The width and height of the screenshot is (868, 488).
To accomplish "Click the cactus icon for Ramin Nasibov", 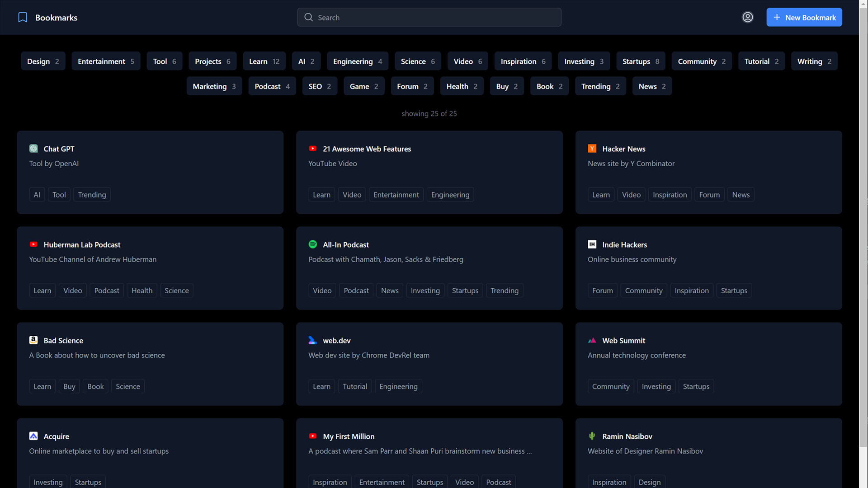I will [x=592, y=436].
